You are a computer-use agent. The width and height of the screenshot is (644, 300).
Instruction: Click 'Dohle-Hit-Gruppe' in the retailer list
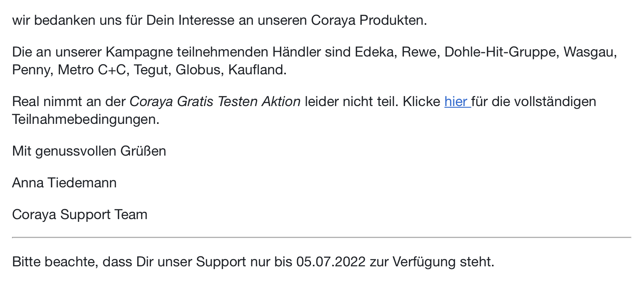[x=501, y=52]
